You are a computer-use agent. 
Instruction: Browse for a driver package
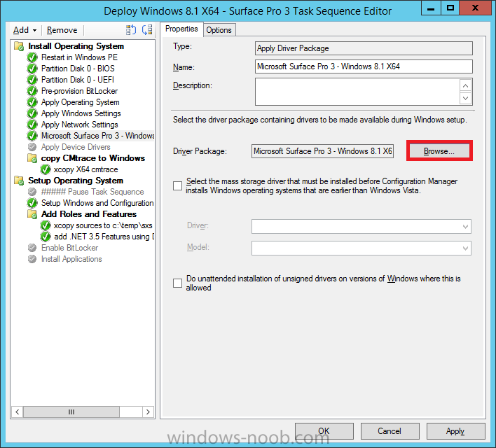pos(439,151)
